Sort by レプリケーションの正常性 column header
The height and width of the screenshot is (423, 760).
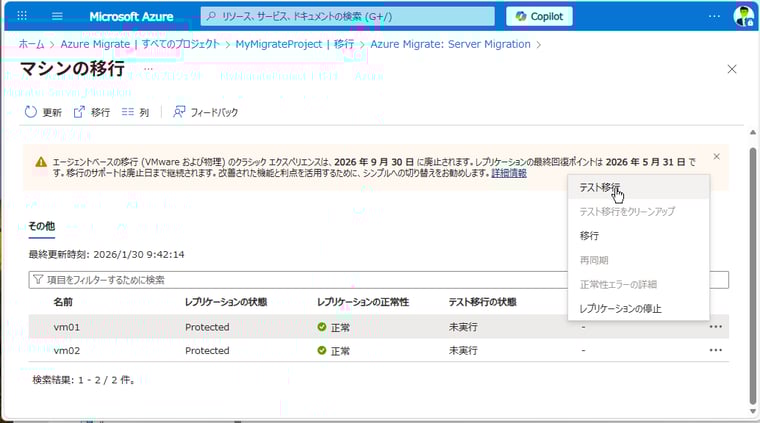(x=363, y=302)
